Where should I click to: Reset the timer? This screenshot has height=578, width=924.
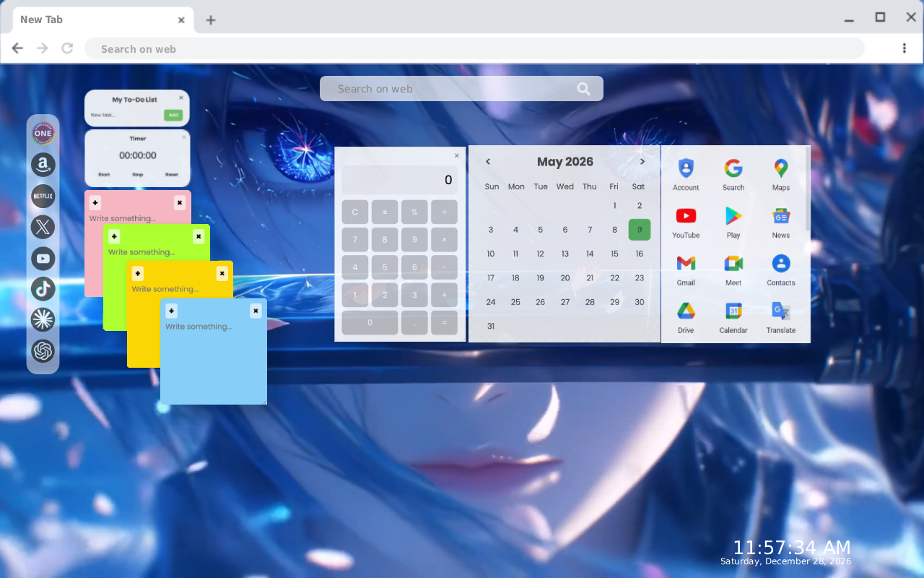[x=171, y=175]
